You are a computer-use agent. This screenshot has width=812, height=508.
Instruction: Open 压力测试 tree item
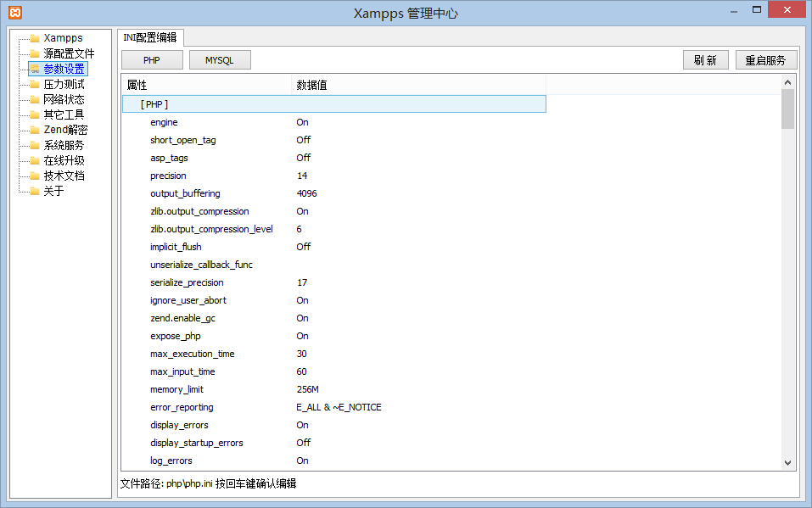point(64,85)
